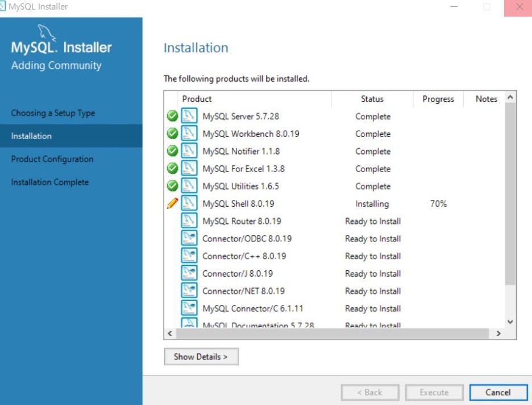Click the Installing status of MySQL Shell
This screenshot has height=405, width=532.
click(x=372, y=203)
